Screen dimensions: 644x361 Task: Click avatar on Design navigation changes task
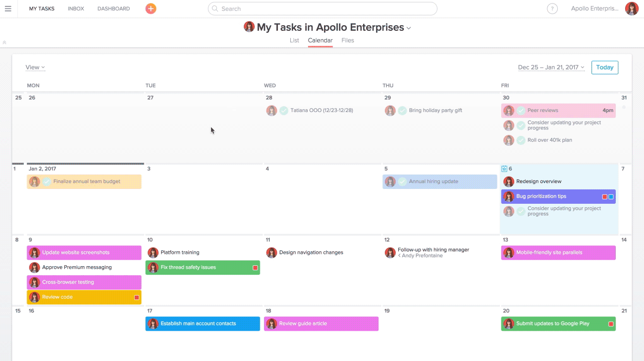tap(271, 252)
